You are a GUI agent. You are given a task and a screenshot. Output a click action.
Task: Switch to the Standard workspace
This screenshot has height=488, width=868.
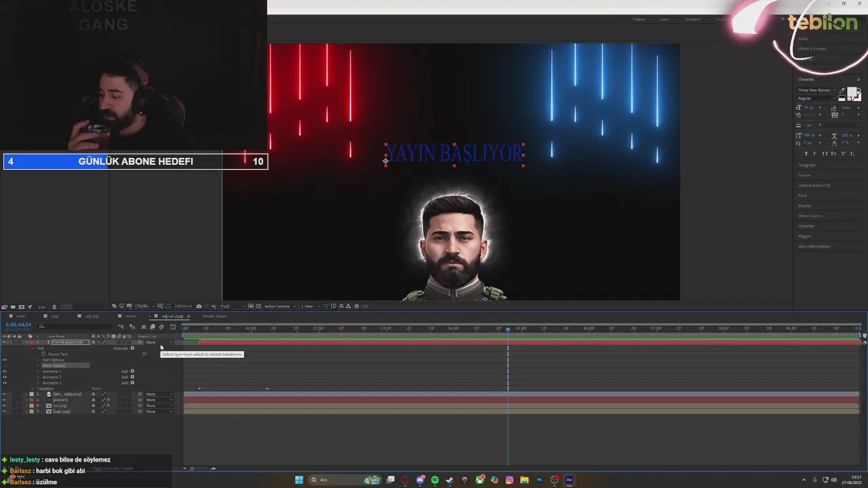coord(692,19)
